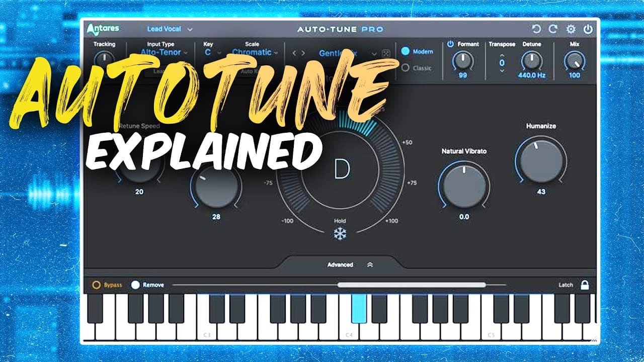Click the keyboard range scroll bar

(x=412, y=285)
